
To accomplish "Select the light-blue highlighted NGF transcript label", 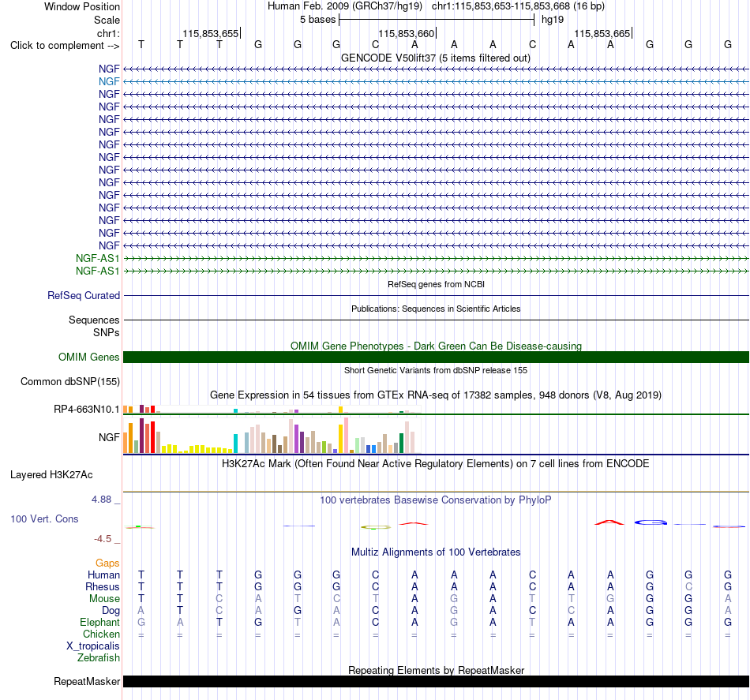I will [109, 81].
